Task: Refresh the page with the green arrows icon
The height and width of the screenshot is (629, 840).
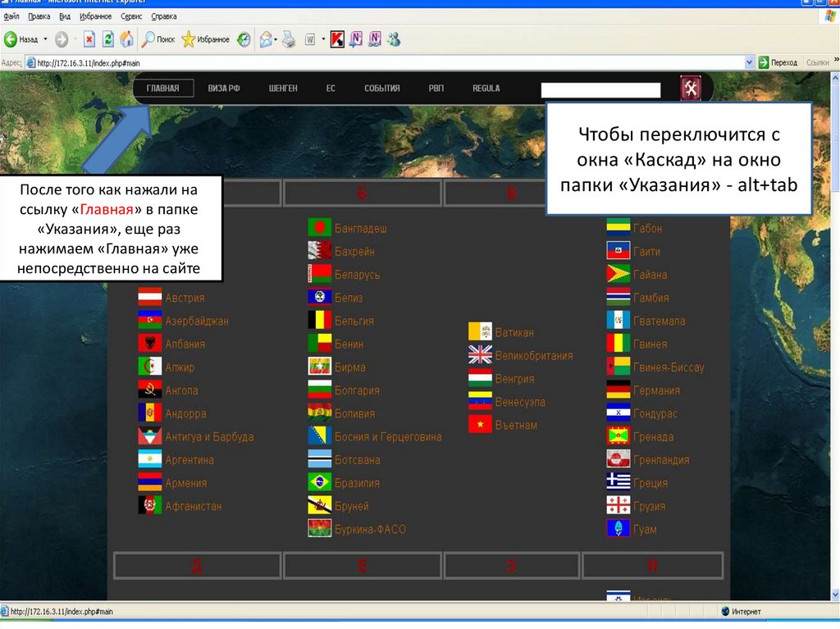Action: pyautogui.click(x=107, y=39)
